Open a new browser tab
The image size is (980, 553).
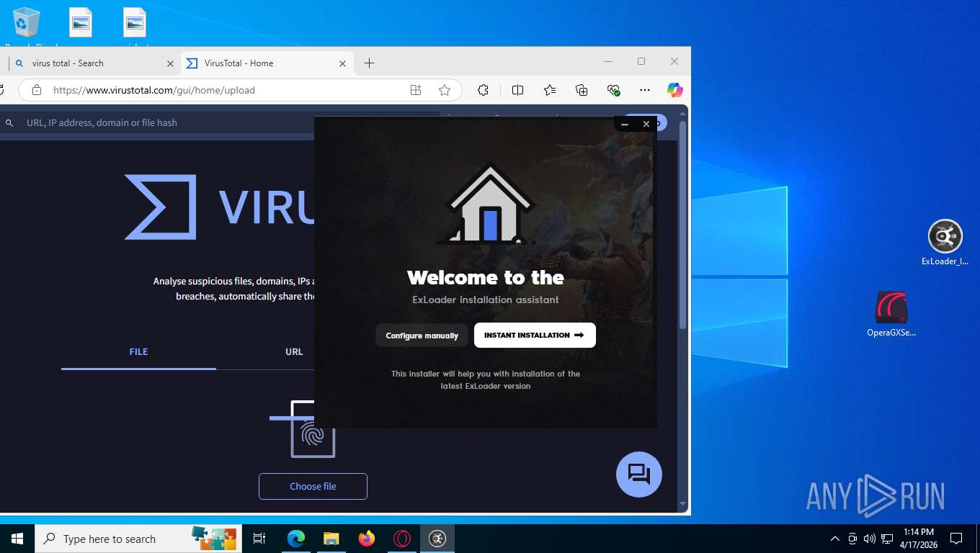coord(369,63)
